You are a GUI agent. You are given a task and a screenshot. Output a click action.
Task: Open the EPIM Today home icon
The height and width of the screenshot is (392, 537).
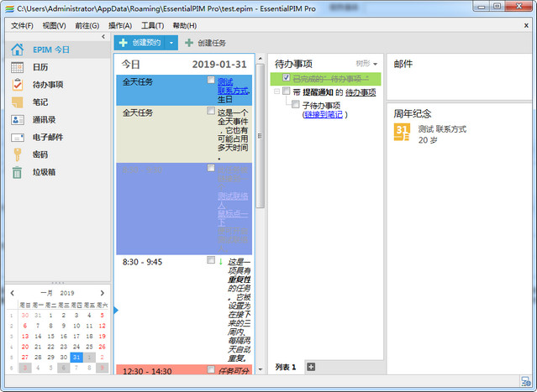(x=17, y=48)
